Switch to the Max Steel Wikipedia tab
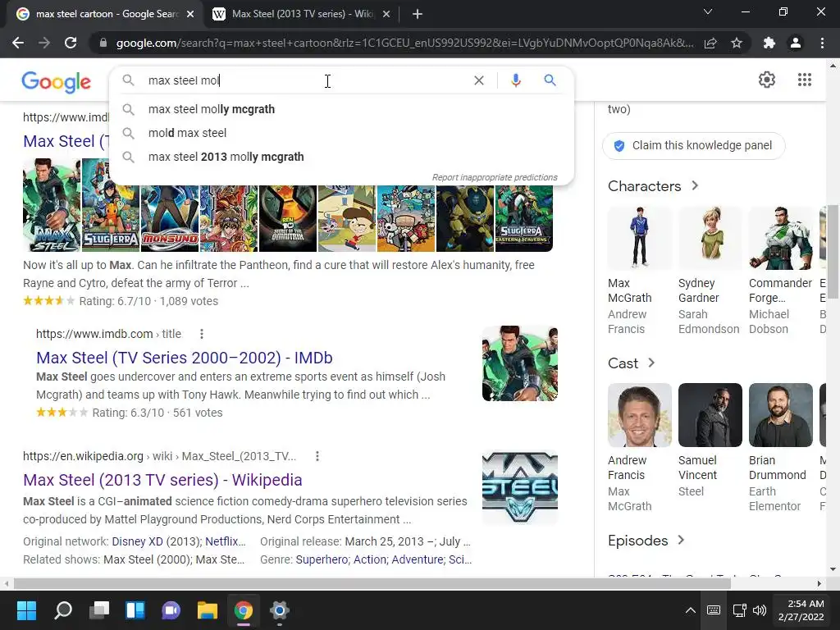This screenshot has height=630, width=840. [x=302, y=14]
